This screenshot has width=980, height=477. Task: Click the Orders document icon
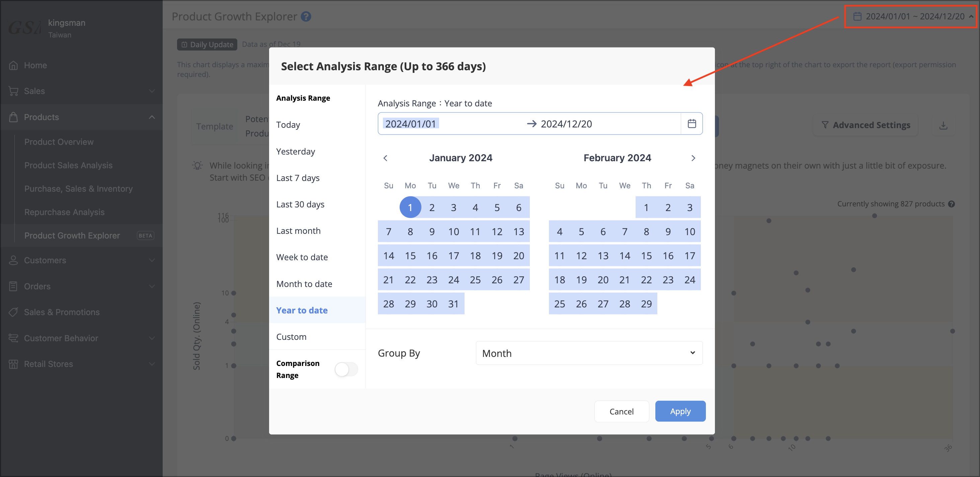tap(13, 286)
